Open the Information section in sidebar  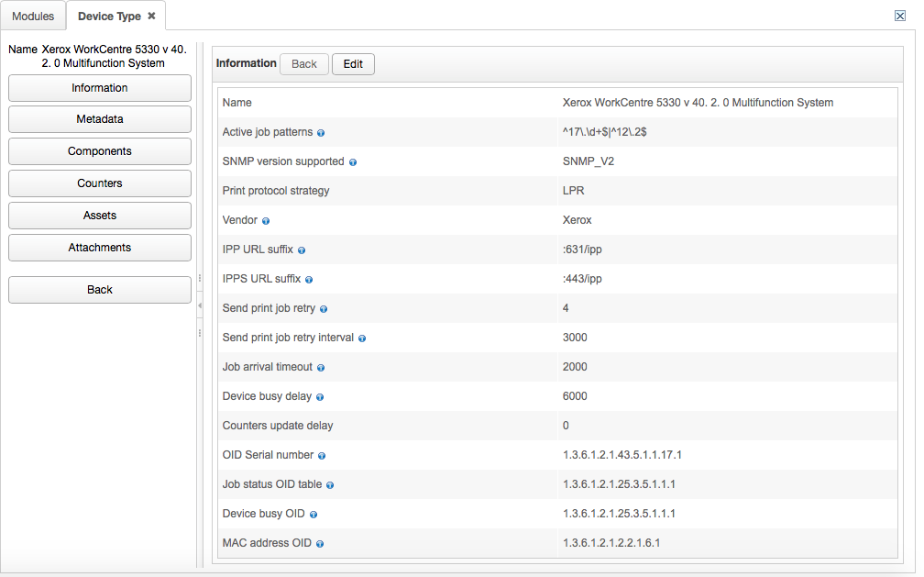100,88
